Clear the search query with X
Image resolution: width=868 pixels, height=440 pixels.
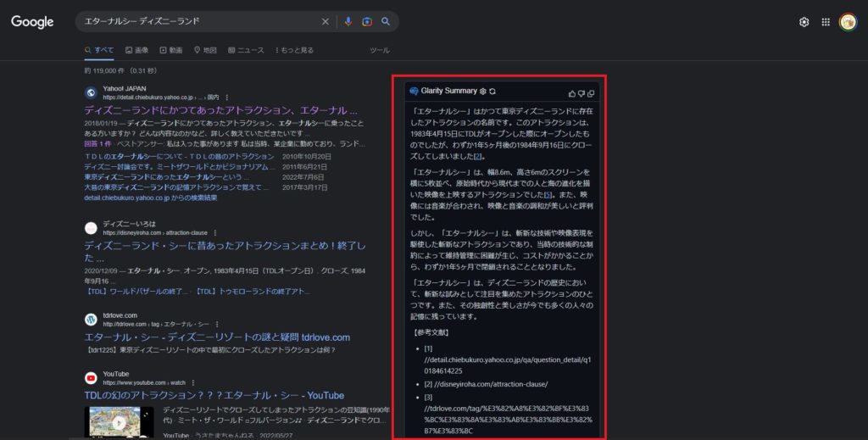click(x=325, y=21)
